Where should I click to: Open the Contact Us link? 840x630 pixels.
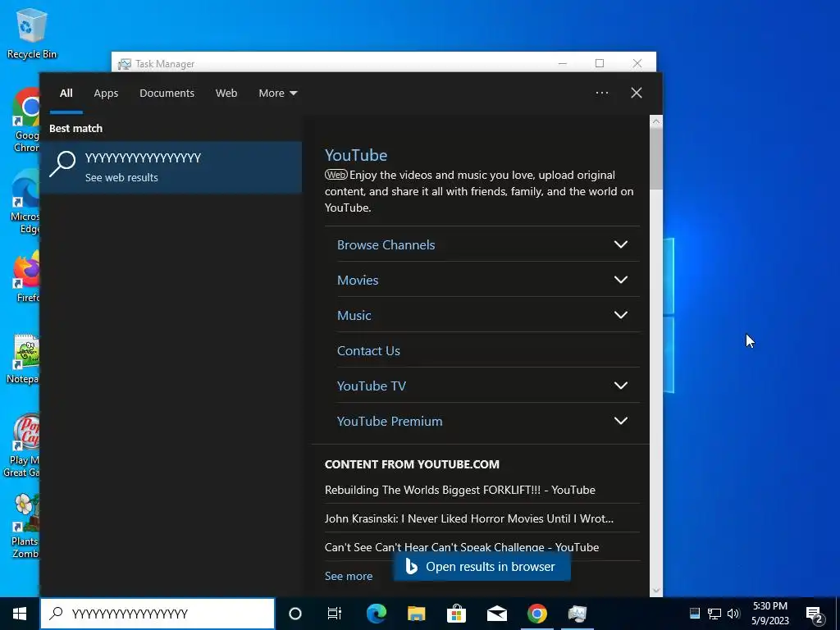click(x=368, y=351)
